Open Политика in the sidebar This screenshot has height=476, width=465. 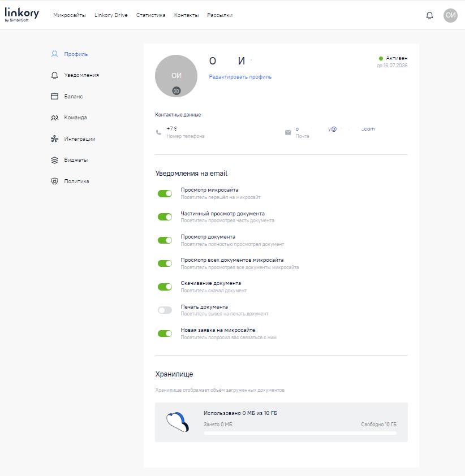click(76, 181)
